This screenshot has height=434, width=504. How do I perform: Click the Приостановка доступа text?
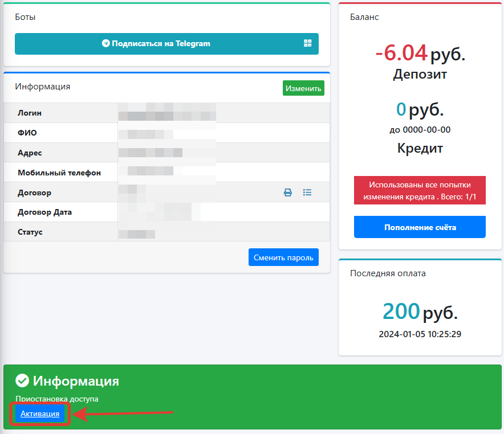(57, 399)
